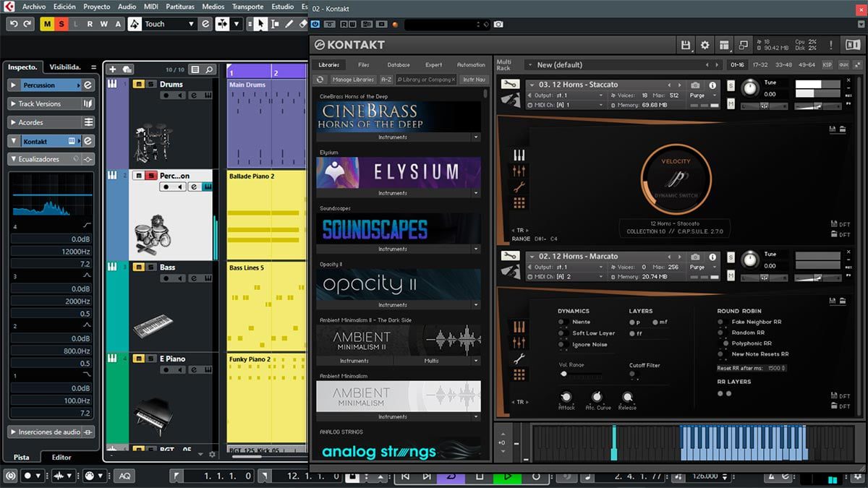
Task: Switch to Kontakt Database tab
Action: (x=399, y=65)
